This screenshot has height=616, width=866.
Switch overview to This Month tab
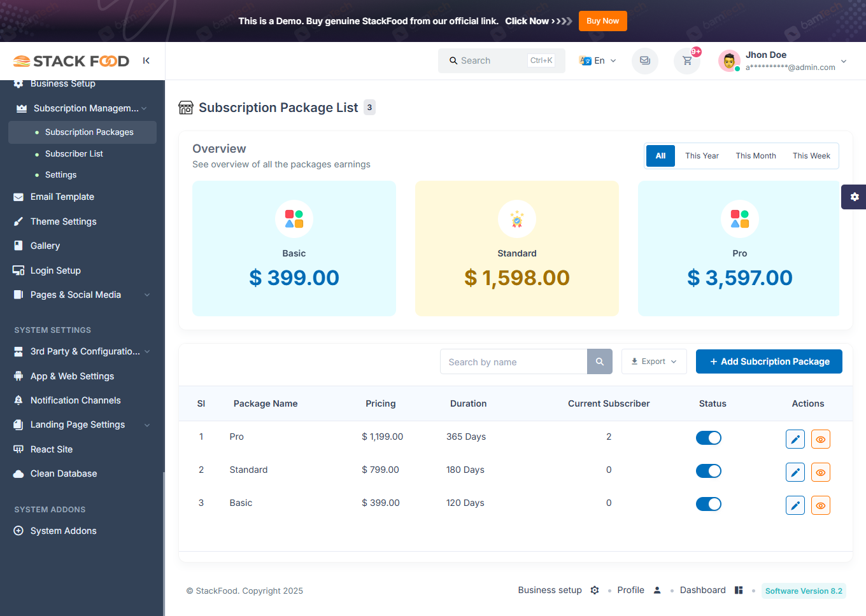pos(755,156)
